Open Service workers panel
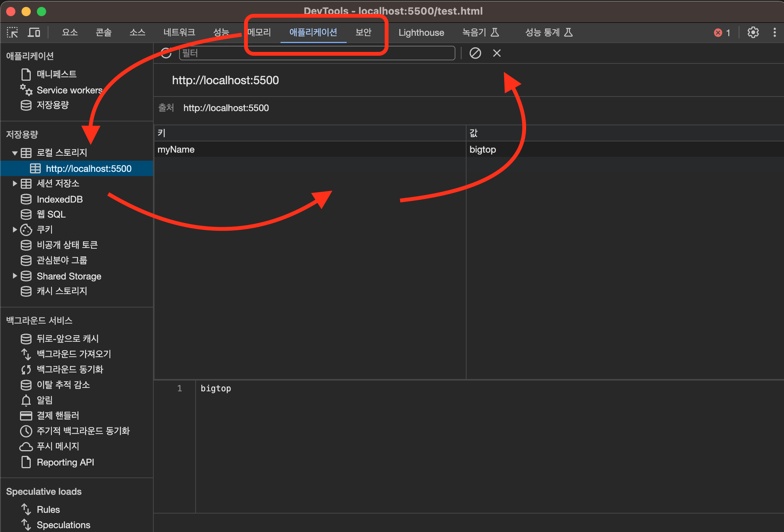Image resolution: width=784 pixels, height=532 pixels. coord(69,90)
